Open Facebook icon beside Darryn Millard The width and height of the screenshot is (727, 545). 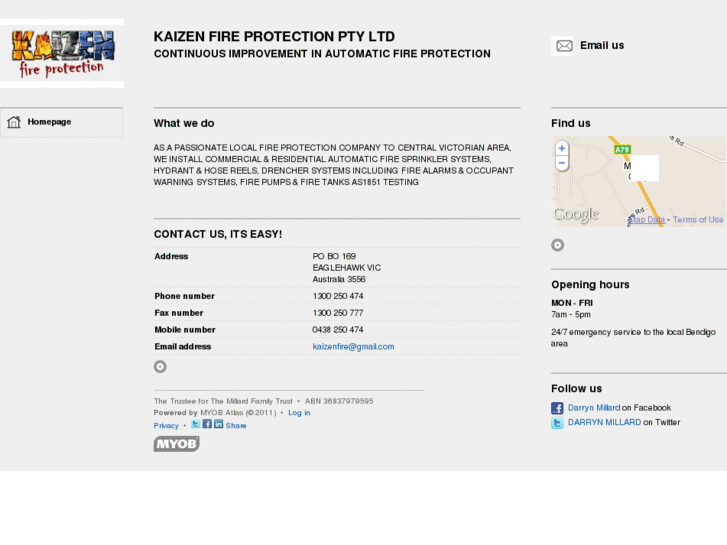click(557, 408)
